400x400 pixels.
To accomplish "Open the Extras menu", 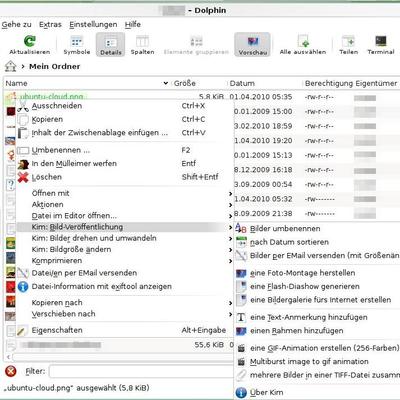I will (50, 24).
